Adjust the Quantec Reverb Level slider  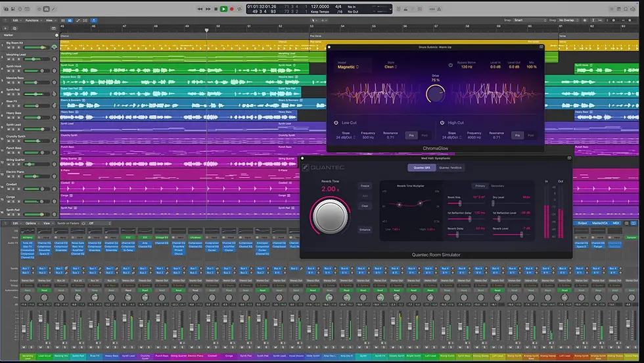pos(511,235)
